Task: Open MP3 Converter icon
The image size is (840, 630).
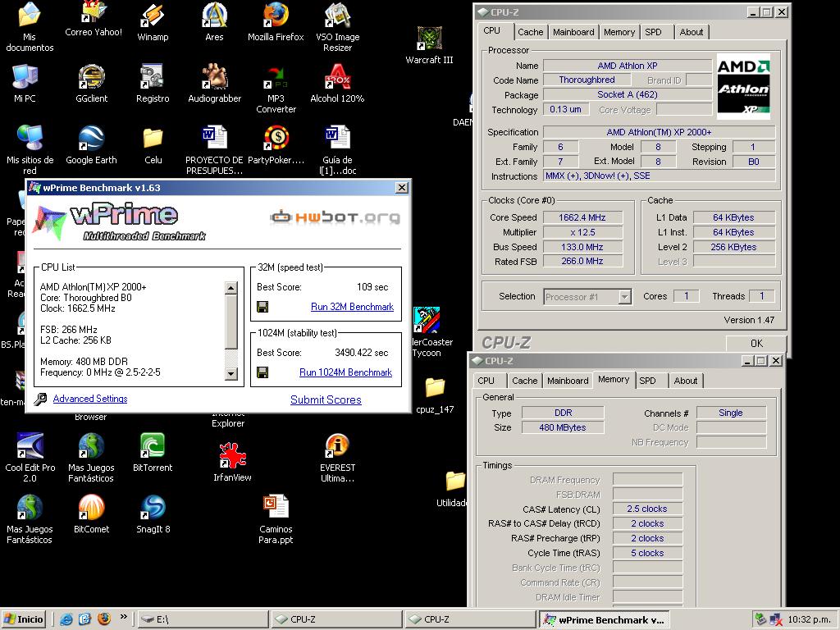Action: [x=276, y=89]
